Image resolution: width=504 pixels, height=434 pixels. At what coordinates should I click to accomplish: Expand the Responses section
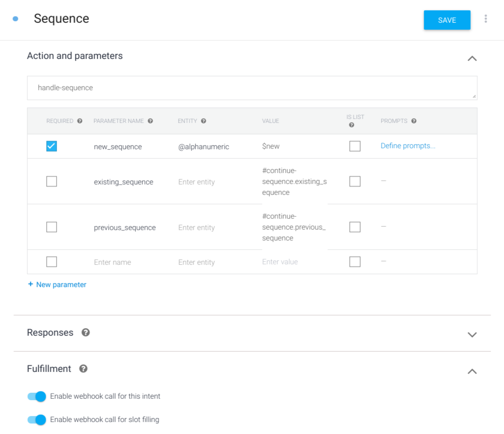click(x=472, y=334)
